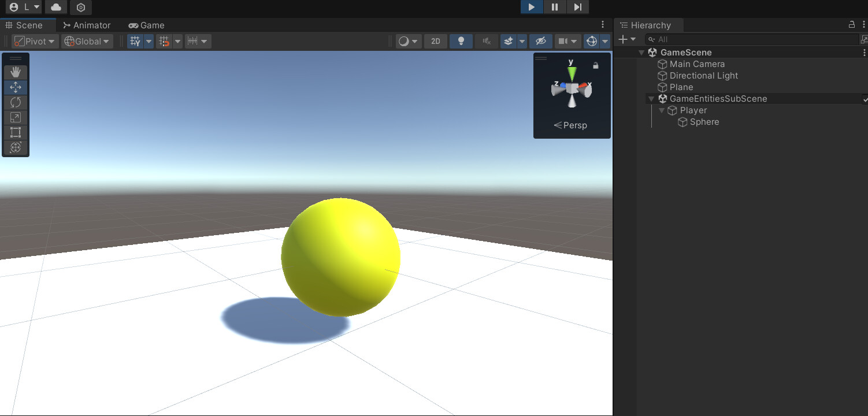Unmute scene audio

click(x=486, y=41)
